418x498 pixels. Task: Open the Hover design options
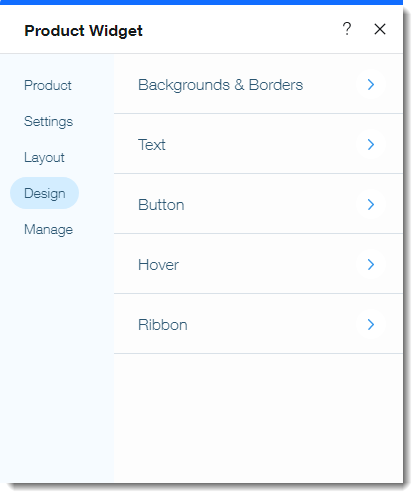coord(258,264)
